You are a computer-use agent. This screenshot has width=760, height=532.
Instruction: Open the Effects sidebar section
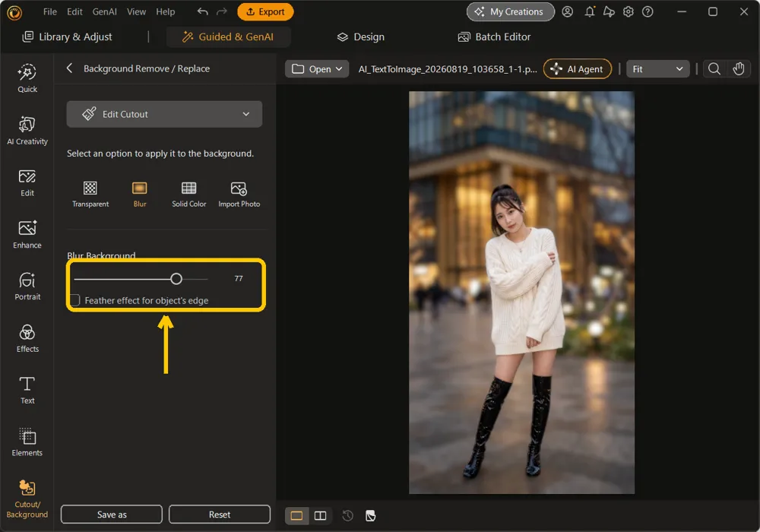point(27,338)
